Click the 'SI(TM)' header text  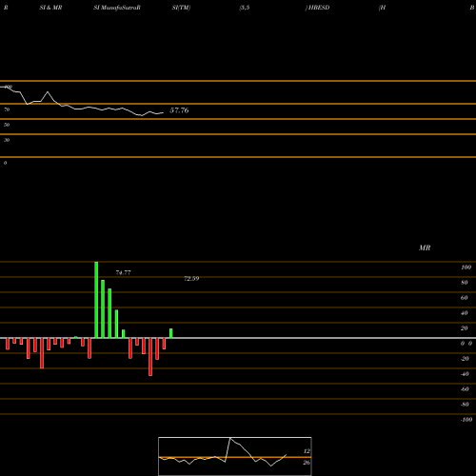181,8
